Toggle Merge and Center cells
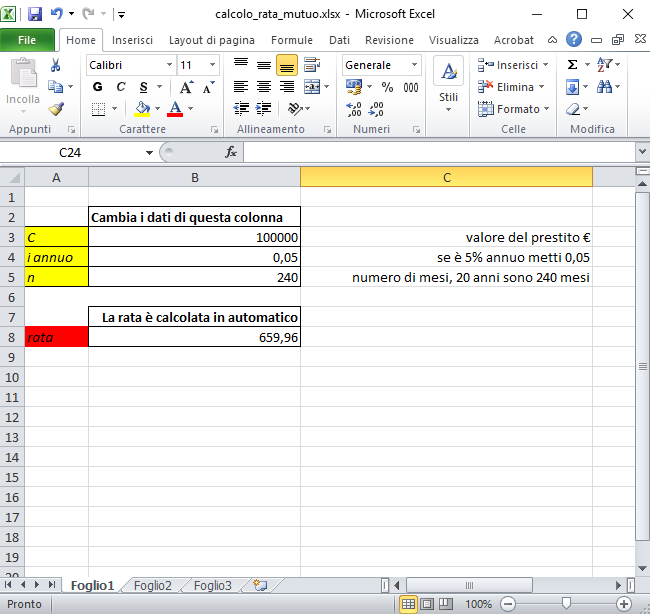This screenshot has height=614, width=650. point(312,87)
